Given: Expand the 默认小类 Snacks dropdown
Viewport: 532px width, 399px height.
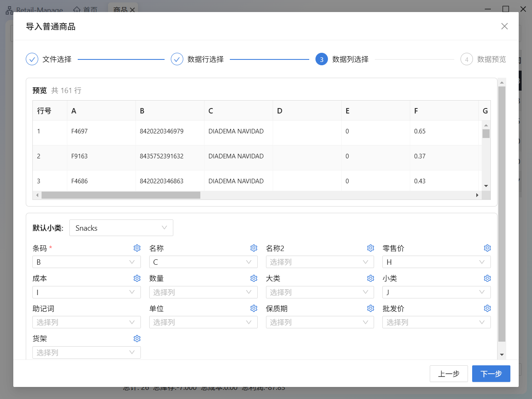Looking at the screenshot, I should 121,228.
